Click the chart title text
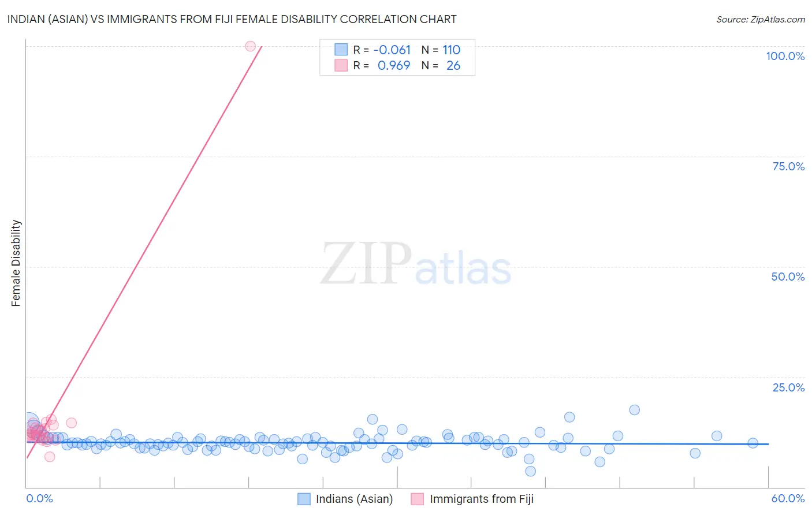This screenshot has height=515, width=812. [x=232, y=19]
